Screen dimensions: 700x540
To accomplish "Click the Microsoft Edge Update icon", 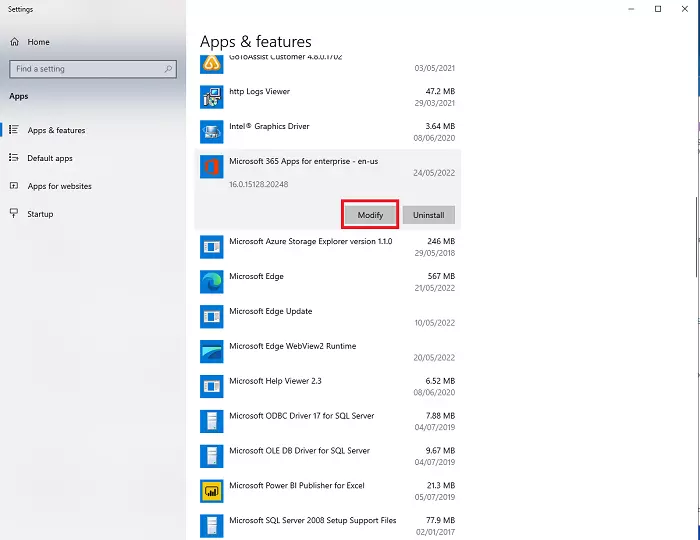I will (x=212, y=316).
